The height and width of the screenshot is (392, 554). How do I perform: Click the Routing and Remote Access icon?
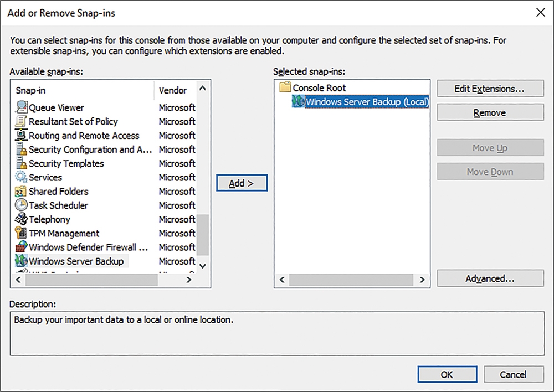(21, 135)
